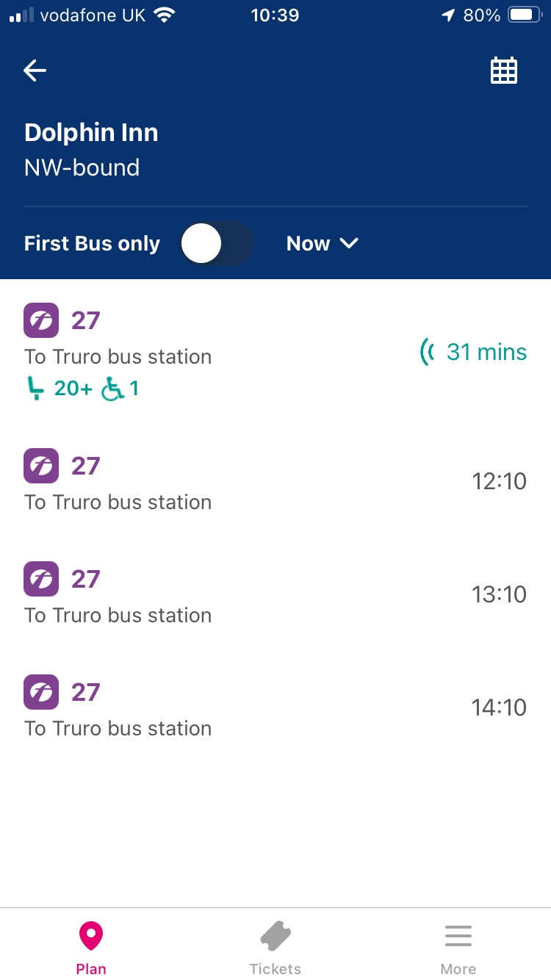Open the More menu tab
The width and height of the screenshot is (551, 980).
[458, 948]
